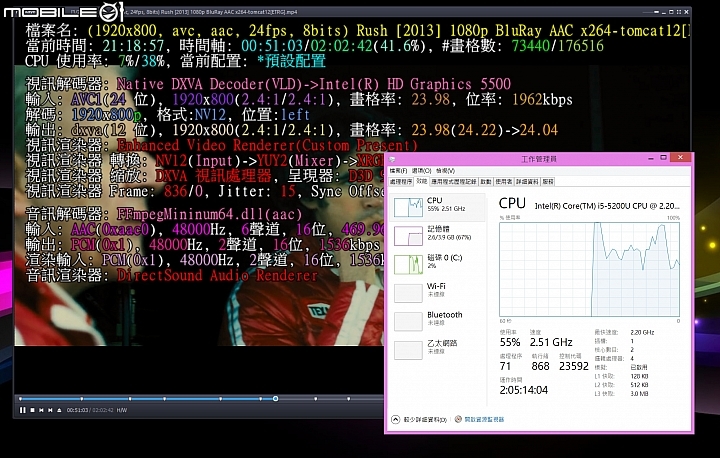
Task: Minimize the 工作管理員 window
Action: point(651,158)
